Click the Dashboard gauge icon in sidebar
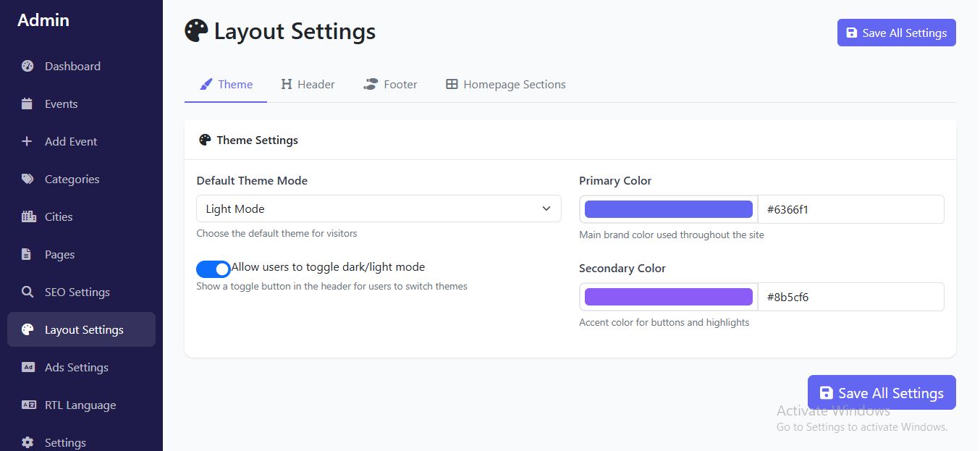The image size is (980, 451). click(28, 67)
